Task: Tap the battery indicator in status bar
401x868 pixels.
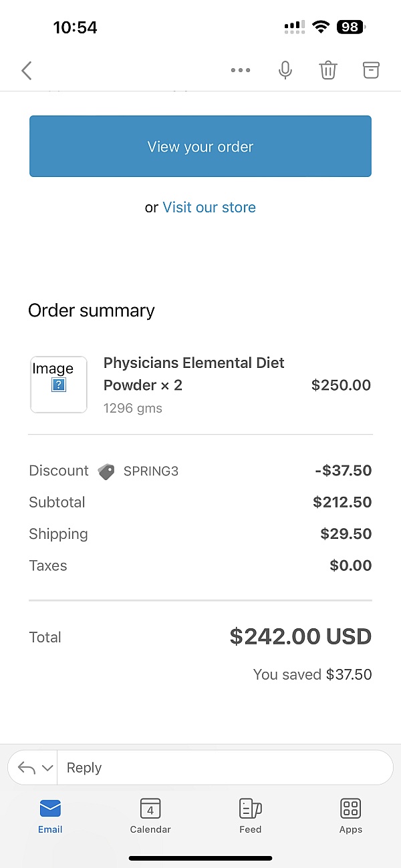Action: click(351, 27)
